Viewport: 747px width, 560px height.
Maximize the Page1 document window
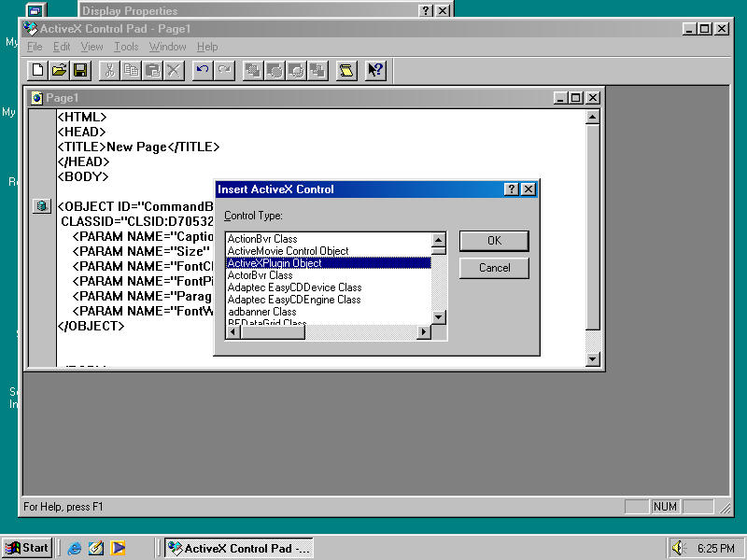[x=576, y=98]
